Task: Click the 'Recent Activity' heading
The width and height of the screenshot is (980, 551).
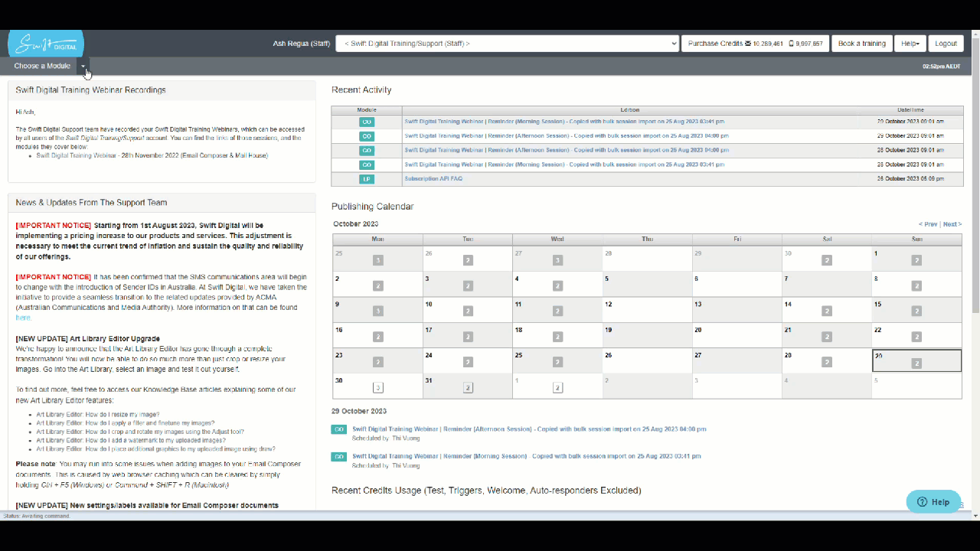Action: 361,90
